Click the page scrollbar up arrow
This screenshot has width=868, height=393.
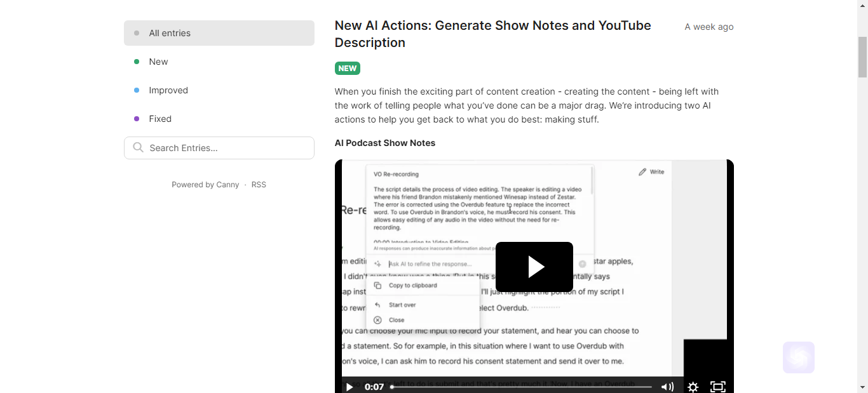pos(862,6)
